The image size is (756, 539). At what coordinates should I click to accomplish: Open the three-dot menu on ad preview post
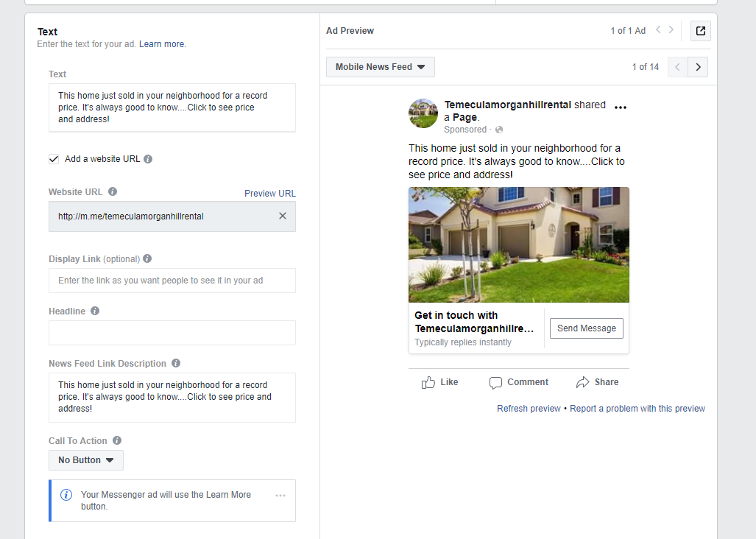[621, 108]
